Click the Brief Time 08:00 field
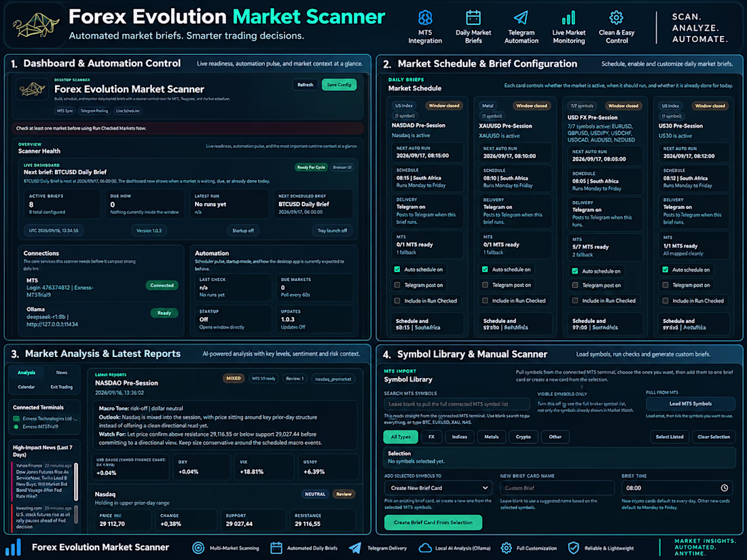This screenshot has height=560, width=747. (678, 488)
